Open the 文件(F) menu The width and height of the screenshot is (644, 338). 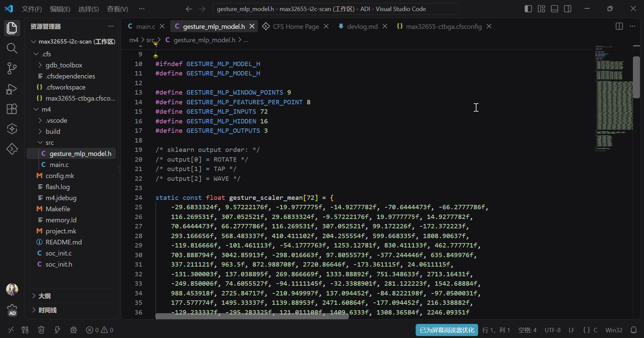point(32,9)
